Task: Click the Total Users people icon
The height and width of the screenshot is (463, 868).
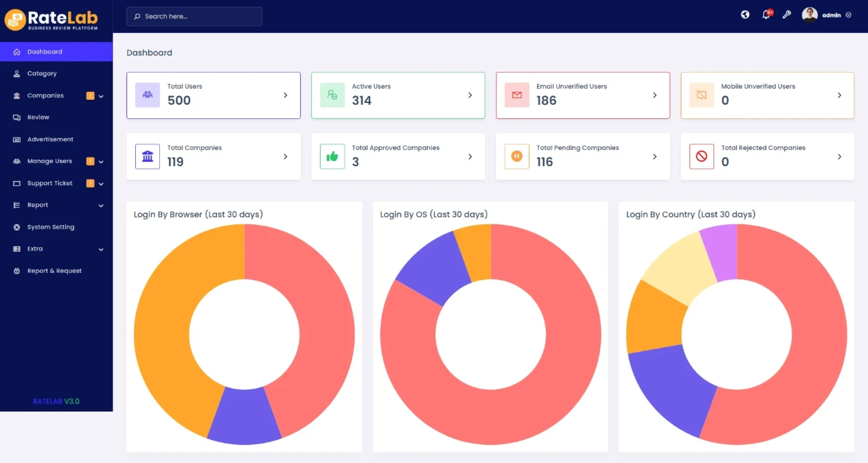Action: pos(148,95)
